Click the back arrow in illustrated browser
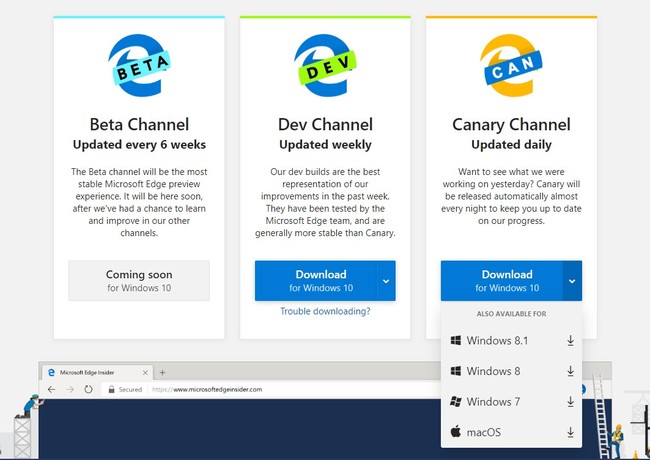Screen dimensions: 650x460 coord(51,389)
